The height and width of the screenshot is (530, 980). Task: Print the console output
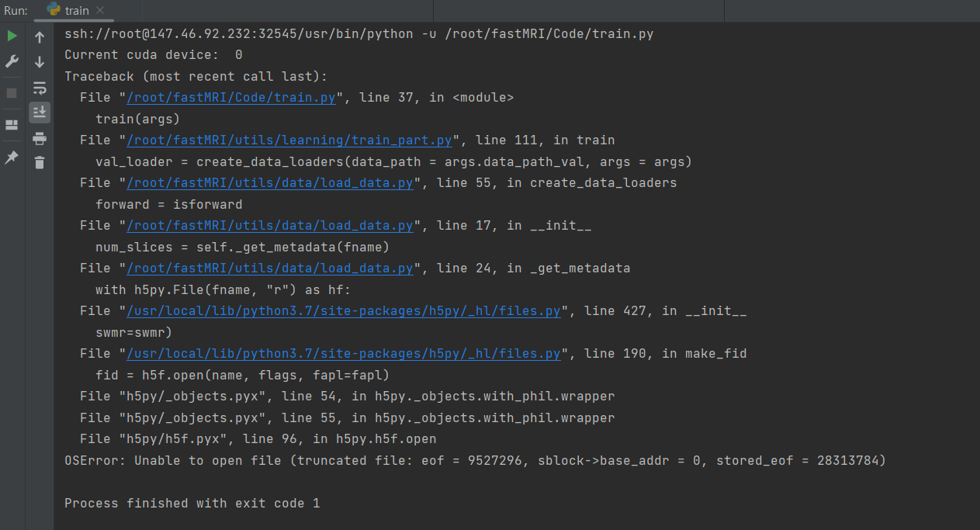click(x=39, y=137)
